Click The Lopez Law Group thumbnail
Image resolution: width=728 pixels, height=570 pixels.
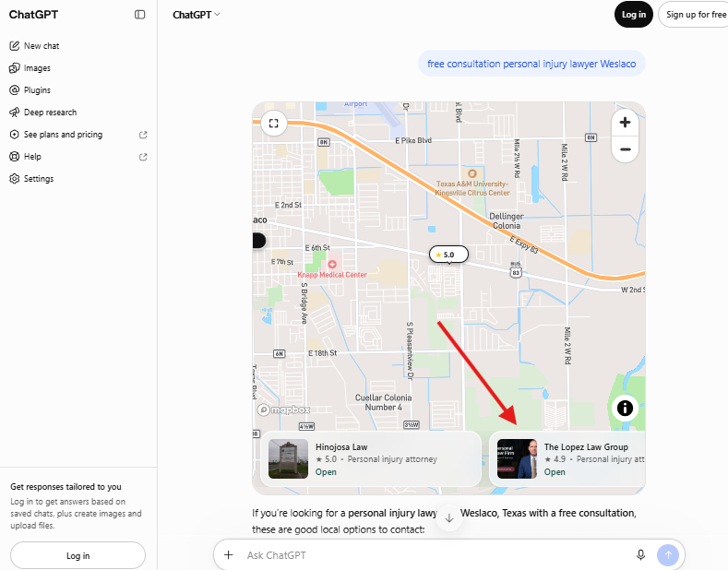(x=518, y=459)
